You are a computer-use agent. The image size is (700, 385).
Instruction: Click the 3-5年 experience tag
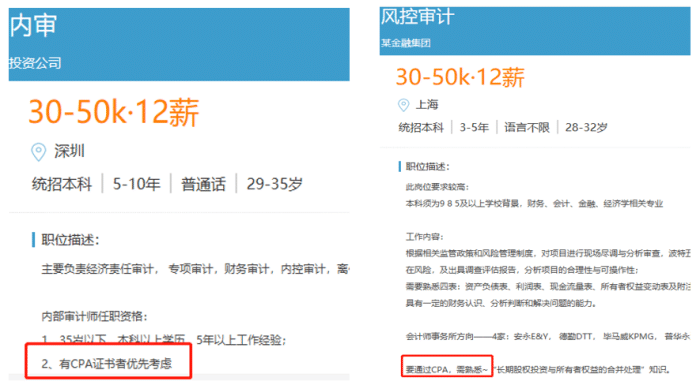pos(474,127)
